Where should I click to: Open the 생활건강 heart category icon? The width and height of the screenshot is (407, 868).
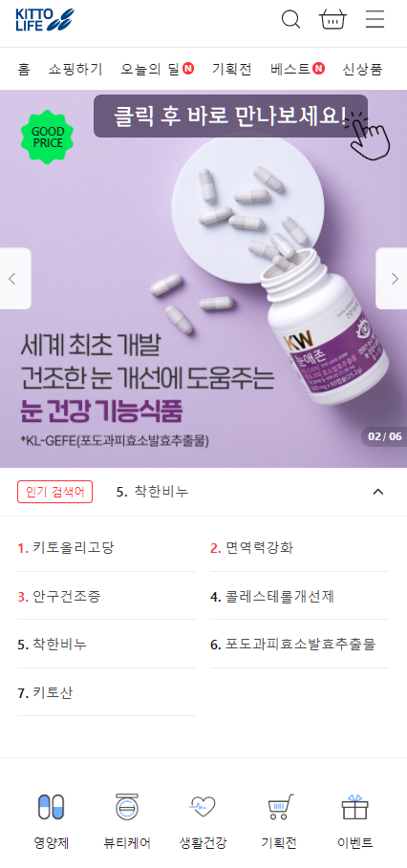click(203, 807)
